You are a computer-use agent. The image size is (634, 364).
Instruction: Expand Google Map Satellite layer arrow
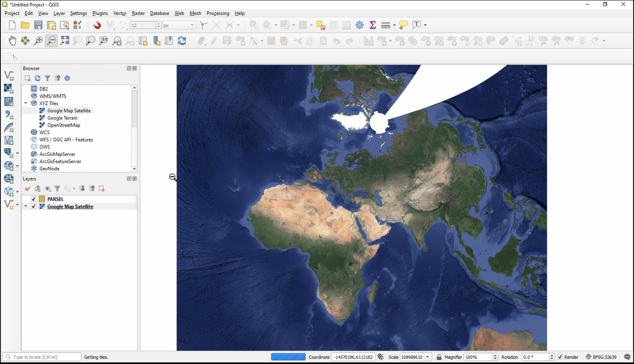26,207
